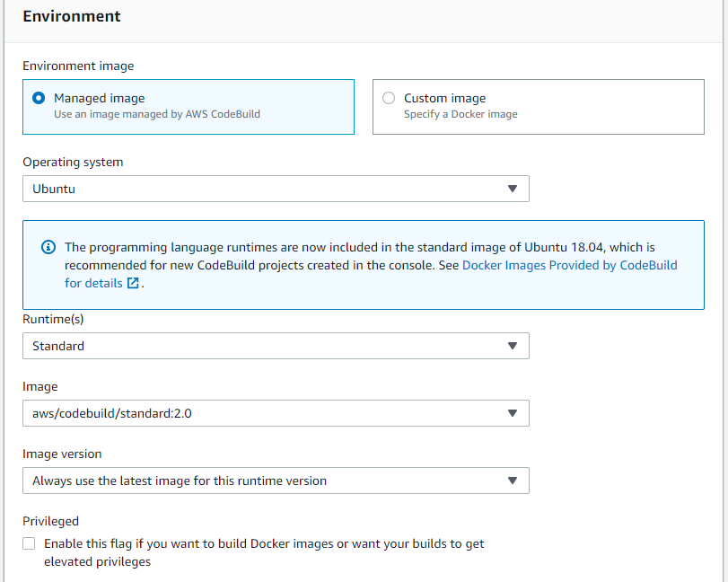Click the 'for details' link text
Viewport: 728px width, 582px height.
click(93, 283)
